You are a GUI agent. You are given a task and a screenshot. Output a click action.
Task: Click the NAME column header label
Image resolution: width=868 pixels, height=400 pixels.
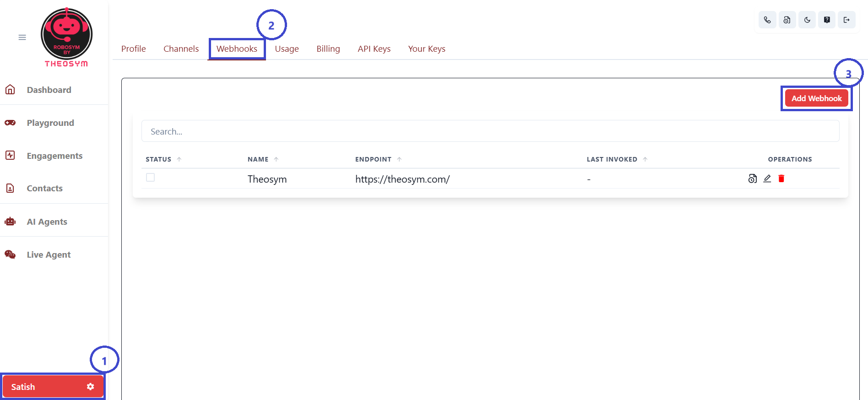[x=258, y=159]
